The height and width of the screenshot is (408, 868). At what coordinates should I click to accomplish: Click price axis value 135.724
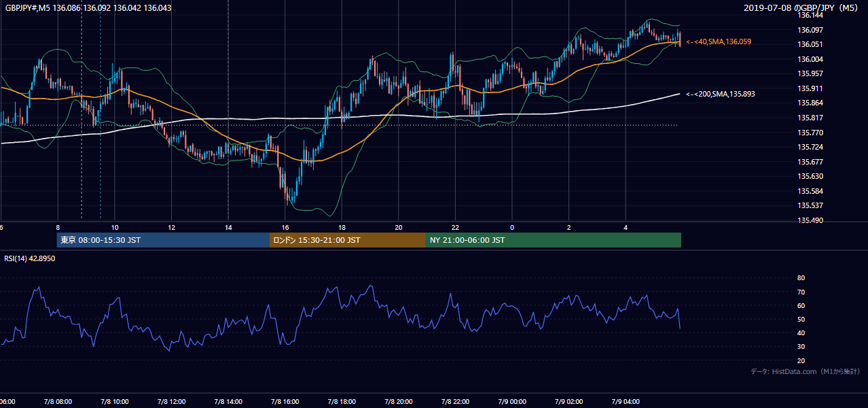810,147
